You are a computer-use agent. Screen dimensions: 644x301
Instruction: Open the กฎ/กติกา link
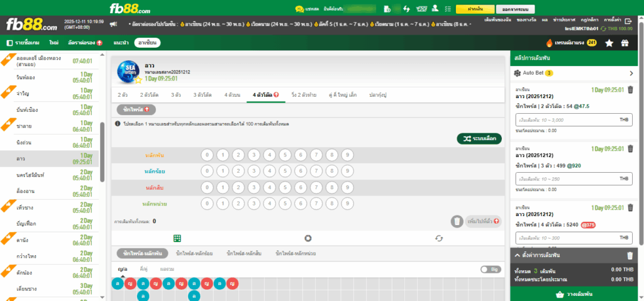pyautogui.click(x=590, y=19)
